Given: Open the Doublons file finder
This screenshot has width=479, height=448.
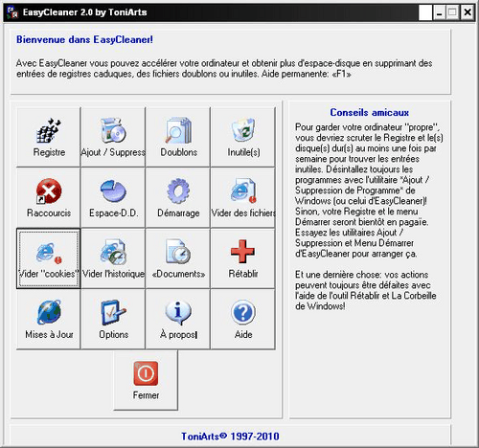Looking at the screenshot, I should tap(178, 137).
